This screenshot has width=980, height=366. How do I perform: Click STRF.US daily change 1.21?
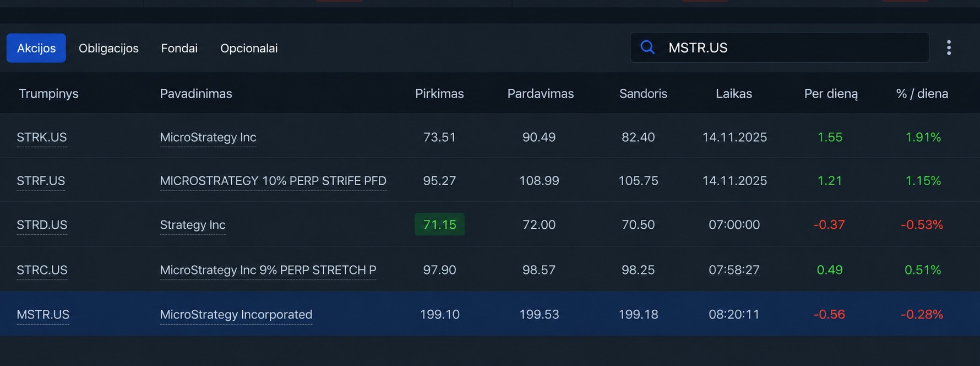[830, 181]
